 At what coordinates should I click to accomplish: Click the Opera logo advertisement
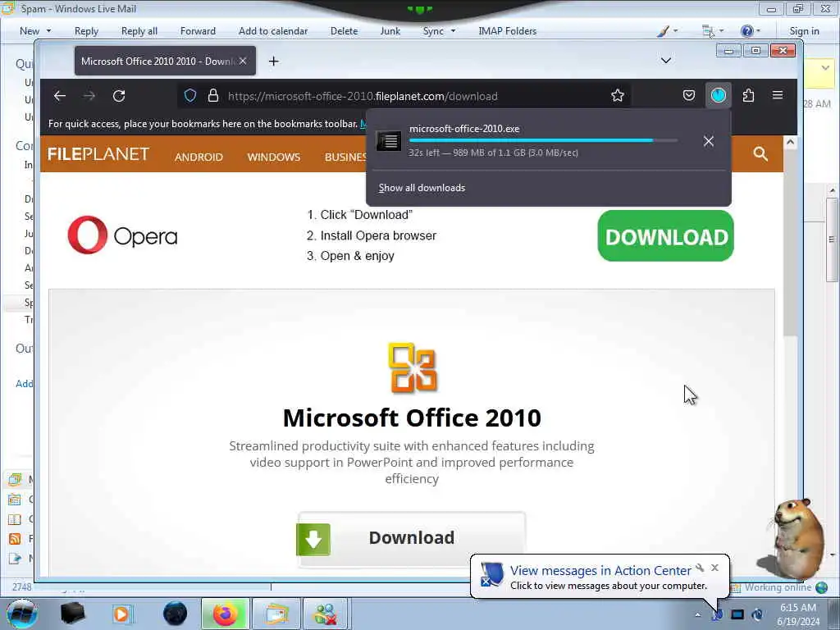(123, 235)
